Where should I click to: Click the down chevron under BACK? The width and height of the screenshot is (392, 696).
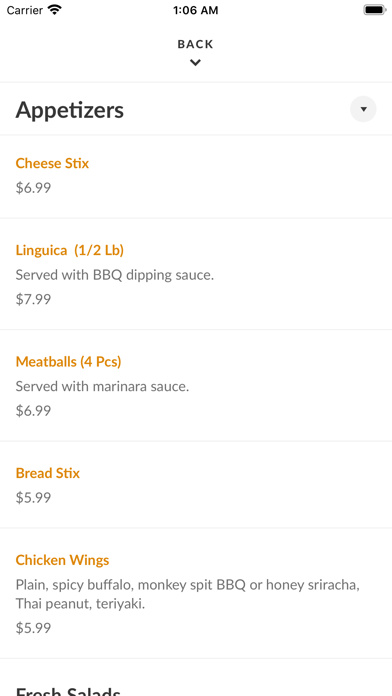195,63
